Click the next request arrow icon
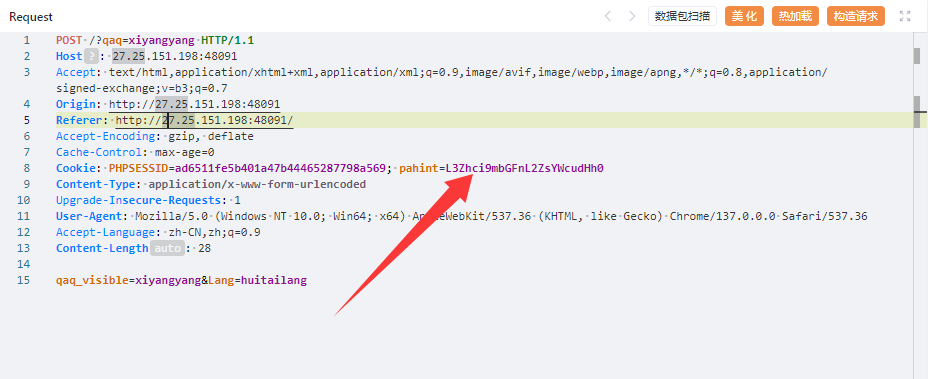The height and width of the screenshot is (379, 928). coord(632,17)
